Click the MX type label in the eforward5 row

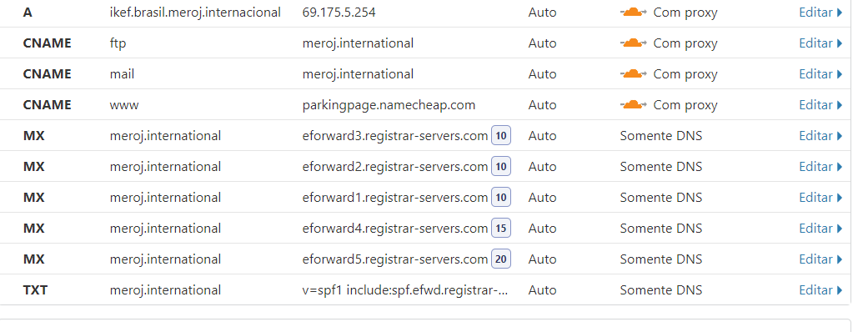33,259
